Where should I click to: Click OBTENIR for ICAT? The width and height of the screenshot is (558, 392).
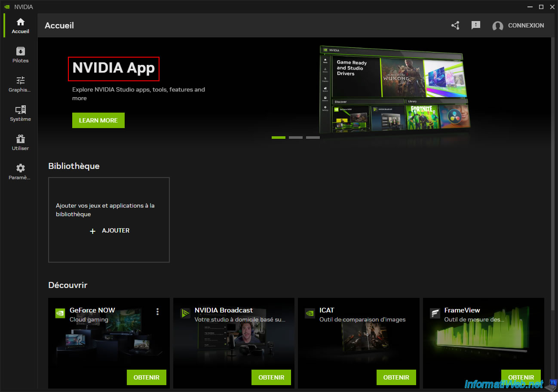(396, 377)
